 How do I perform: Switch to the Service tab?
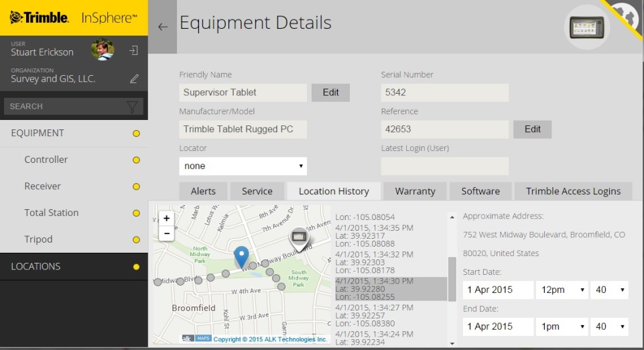coord(257,192)
